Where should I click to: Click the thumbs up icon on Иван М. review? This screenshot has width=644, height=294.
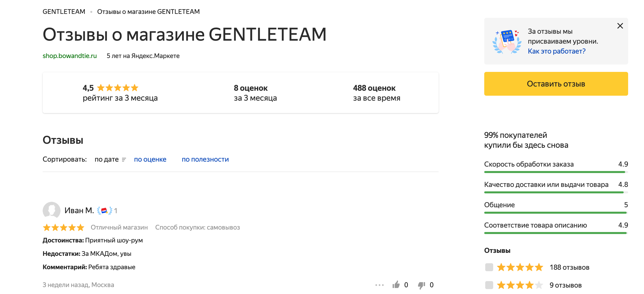coord(396,285)
